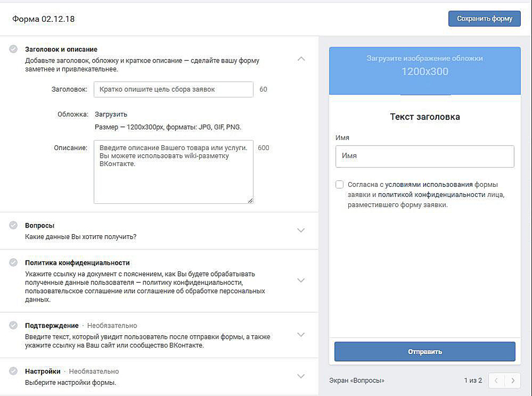Click the checkmark icon beside Вопросы
This screenshot has width=532, height=396.
click(x=13, y=225)
